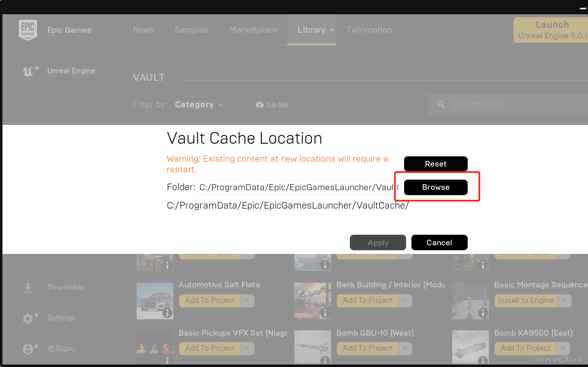Show info for Bank Building / Interior

(x=325, y=313)
